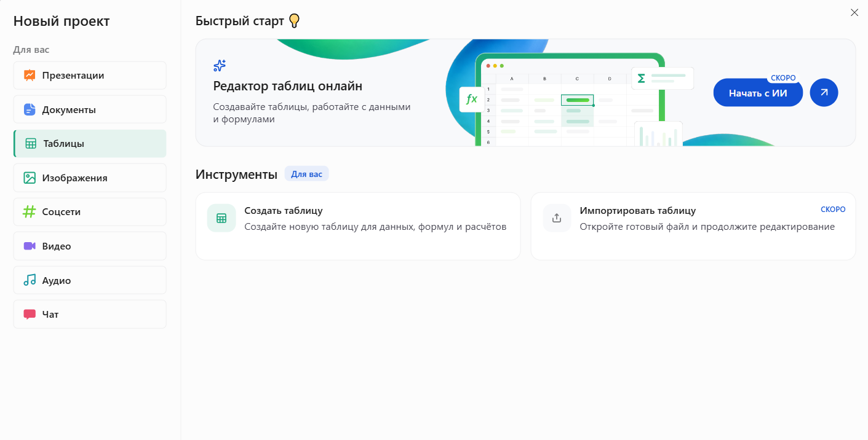Open the Чат section
The height and width of the screenshot is (440, 868).
pyautogui.click(x=90, y=314)
